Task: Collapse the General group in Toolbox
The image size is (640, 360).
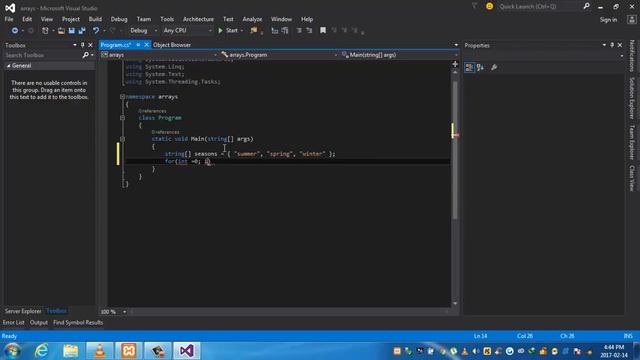Action: click(9, 66)
